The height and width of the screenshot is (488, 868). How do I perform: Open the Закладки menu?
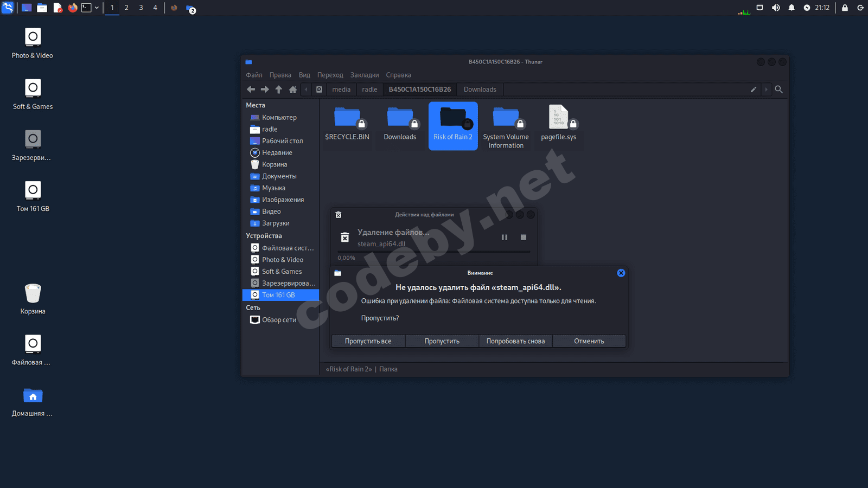coord(365,75)
